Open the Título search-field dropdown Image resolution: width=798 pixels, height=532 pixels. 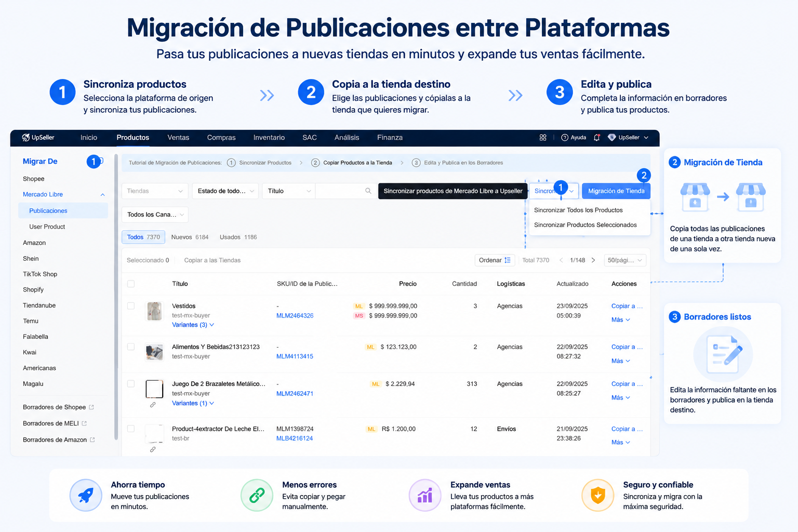pos(288,191)
